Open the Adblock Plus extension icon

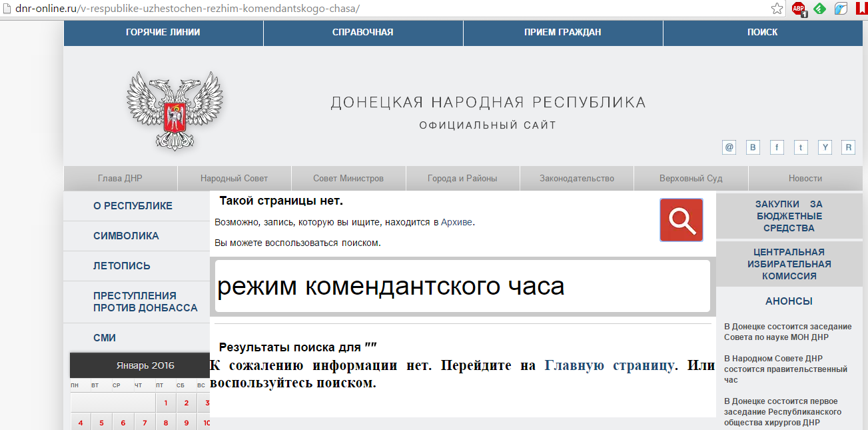(798, 9)
